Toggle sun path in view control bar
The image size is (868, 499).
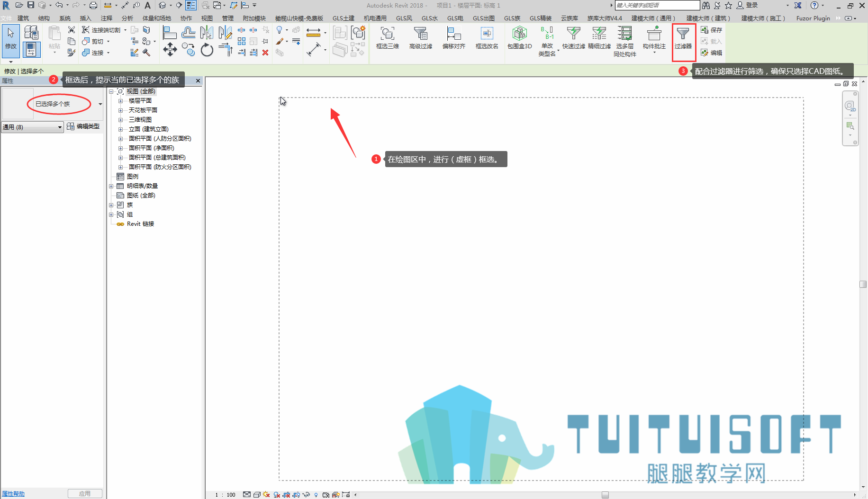pyautogui.click(x=267, y=495)
